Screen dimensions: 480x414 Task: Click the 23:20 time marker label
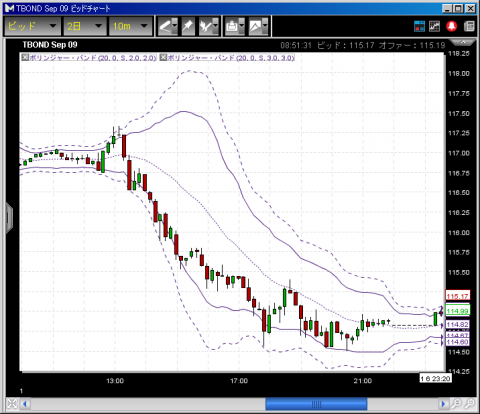pyautogui.click(x=435, y=378)
